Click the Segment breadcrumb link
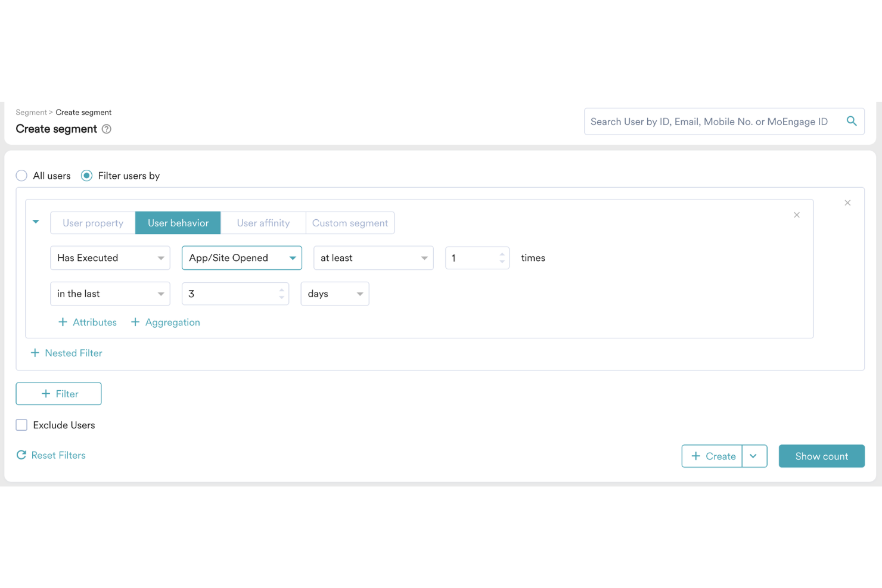 point(31,113)
